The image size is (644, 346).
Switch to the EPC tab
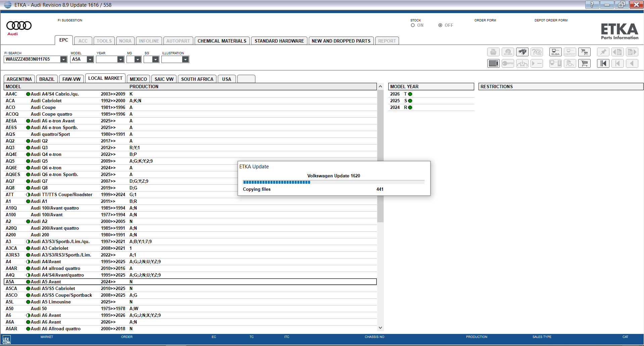(x=63, y=40)
